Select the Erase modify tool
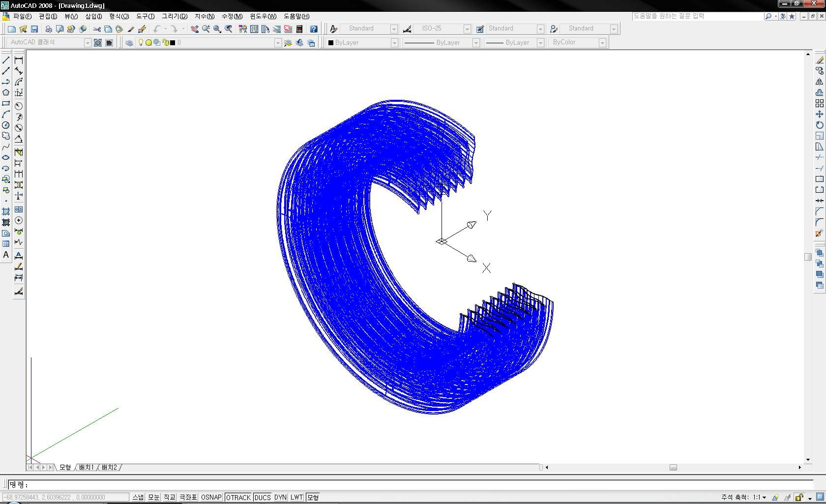Image resolution: width=826 pixels, height=504 pixels. coord(819,60)
